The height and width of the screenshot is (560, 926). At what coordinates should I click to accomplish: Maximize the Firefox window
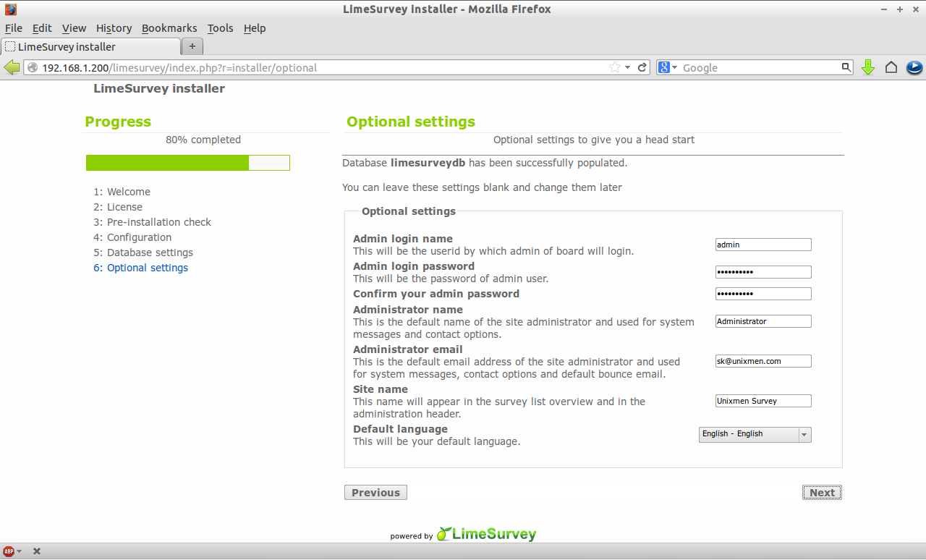(x=900, y=9)
